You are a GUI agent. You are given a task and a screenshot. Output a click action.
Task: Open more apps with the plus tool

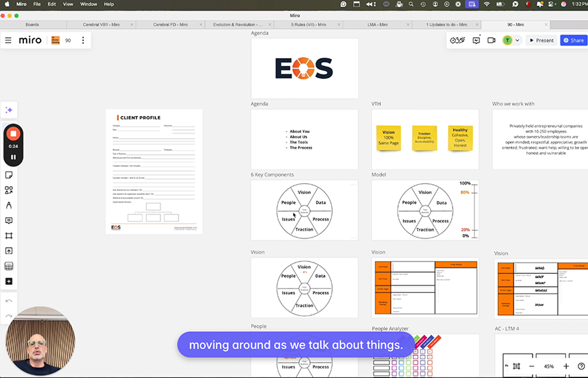9,282
